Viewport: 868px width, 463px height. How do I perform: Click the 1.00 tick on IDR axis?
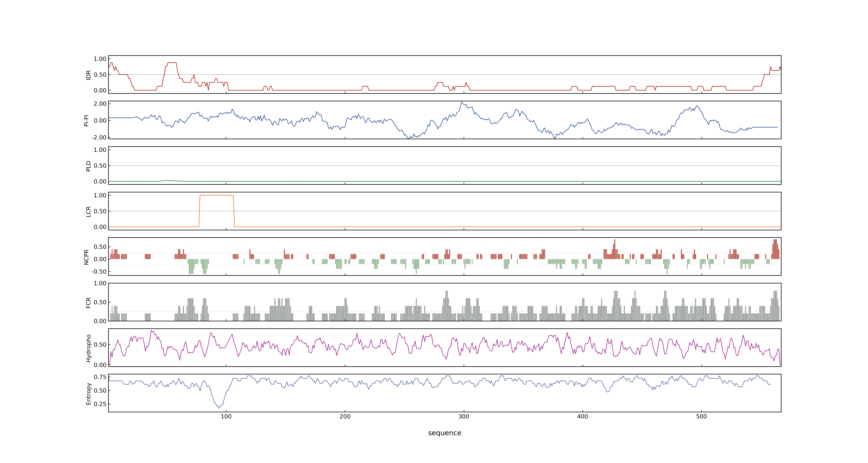pos(100,59)
